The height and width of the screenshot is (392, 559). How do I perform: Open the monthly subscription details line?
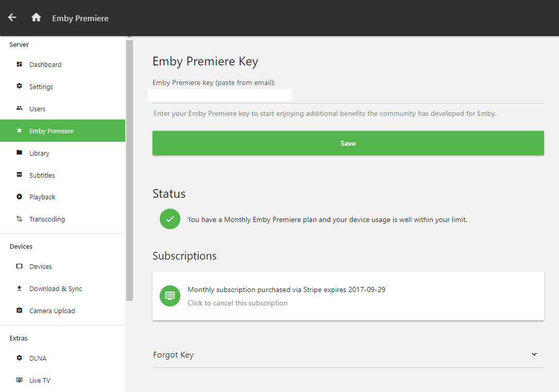pyautogui.click(x=286, y=289)
